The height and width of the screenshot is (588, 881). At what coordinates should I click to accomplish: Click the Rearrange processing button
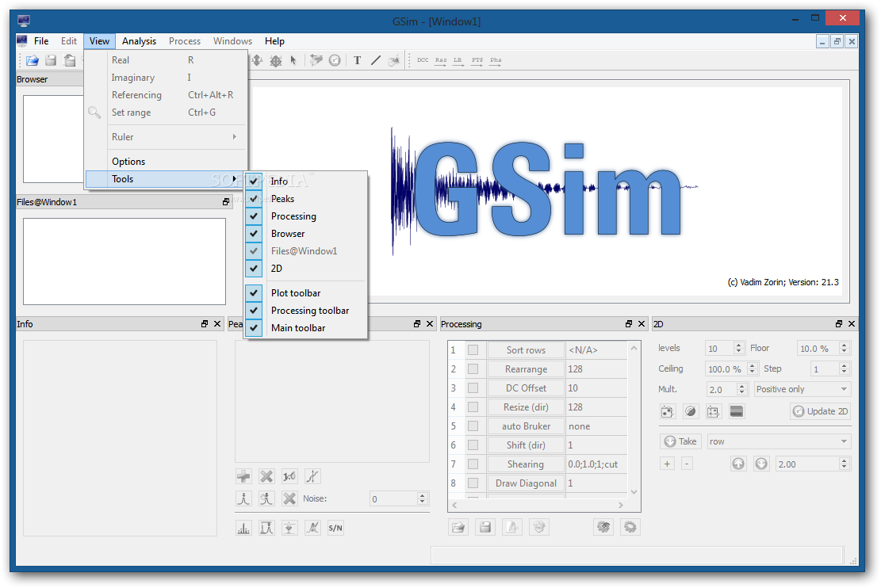(x=526, y=369)
